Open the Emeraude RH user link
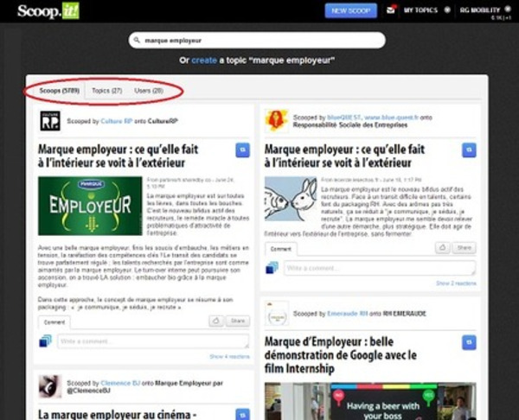 pos(347,314)
